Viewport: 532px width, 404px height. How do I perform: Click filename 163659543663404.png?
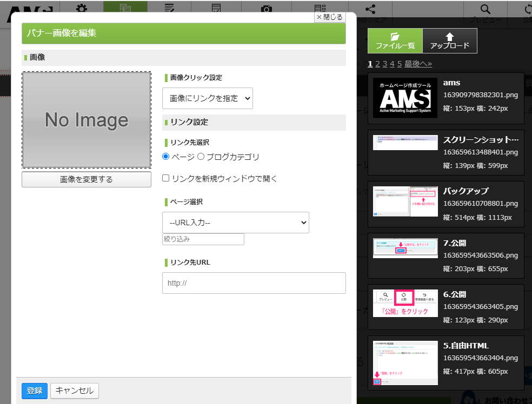(481, 358)
